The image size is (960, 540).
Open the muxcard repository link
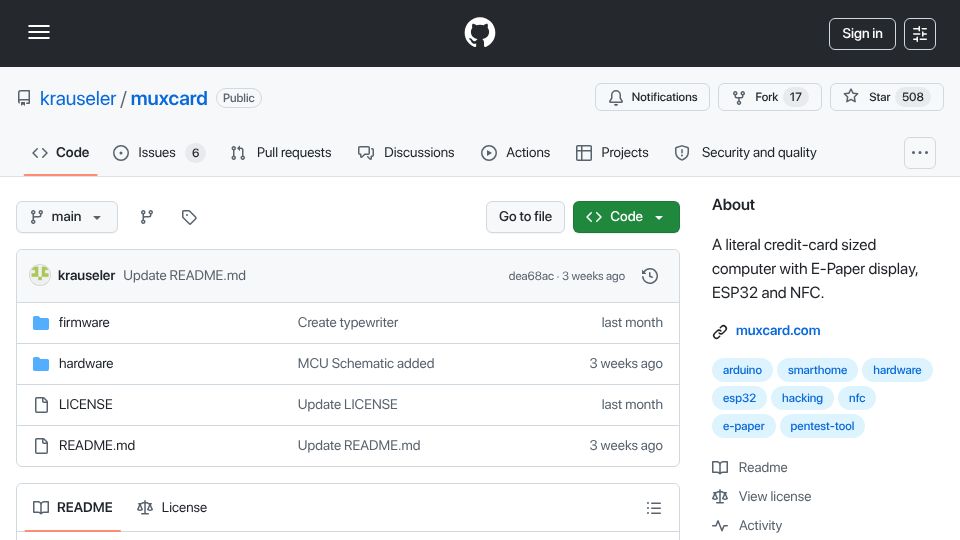(x=169, y=98)
